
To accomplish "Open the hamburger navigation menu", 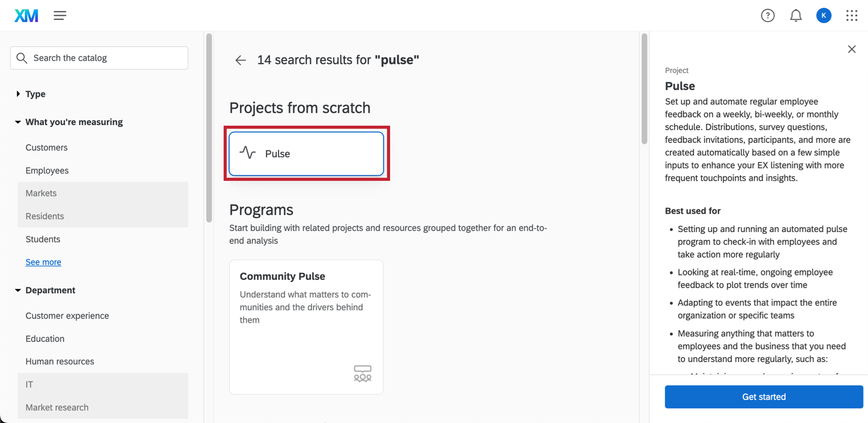I will pyautogui.click(x=60, y=16).
